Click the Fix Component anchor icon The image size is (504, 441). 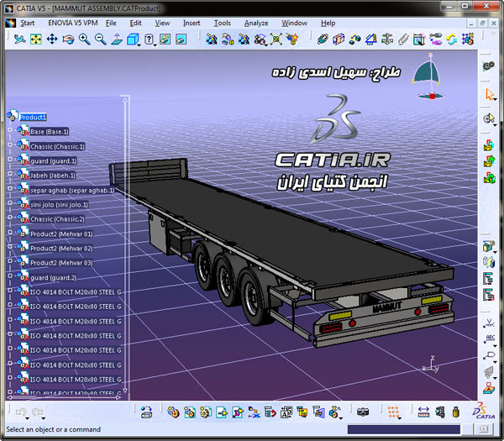coord(387,39)
